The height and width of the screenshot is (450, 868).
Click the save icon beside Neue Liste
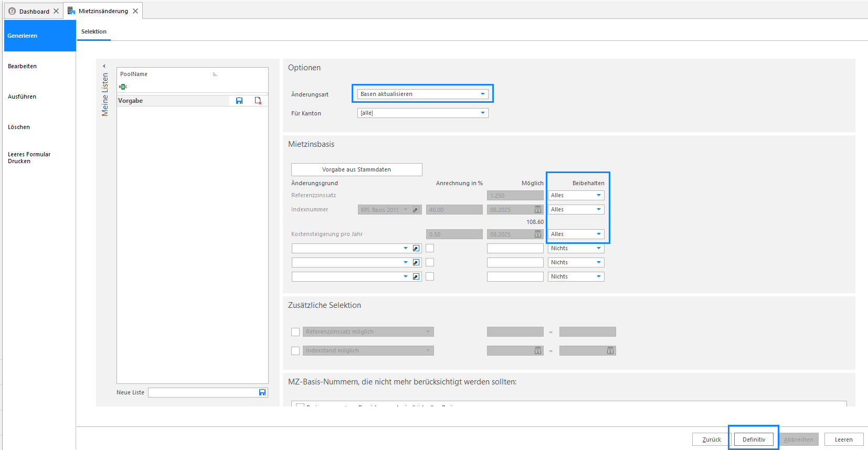pos(262,392)
